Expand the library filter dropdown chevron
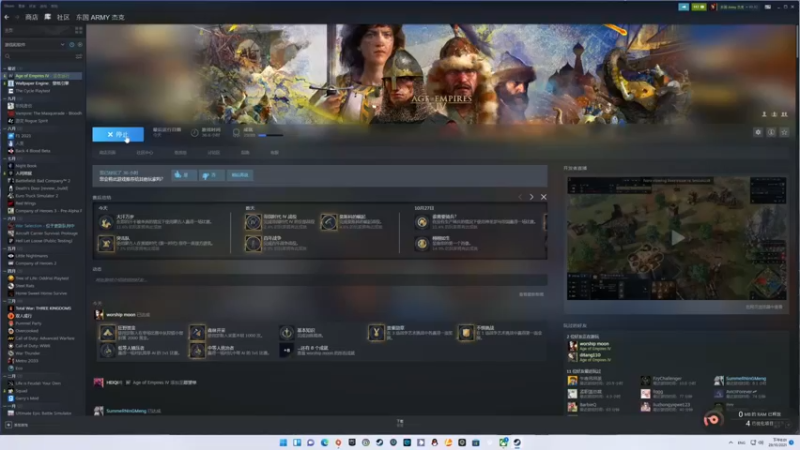Viewport: 800px width, 450px height. coord(62,45)
